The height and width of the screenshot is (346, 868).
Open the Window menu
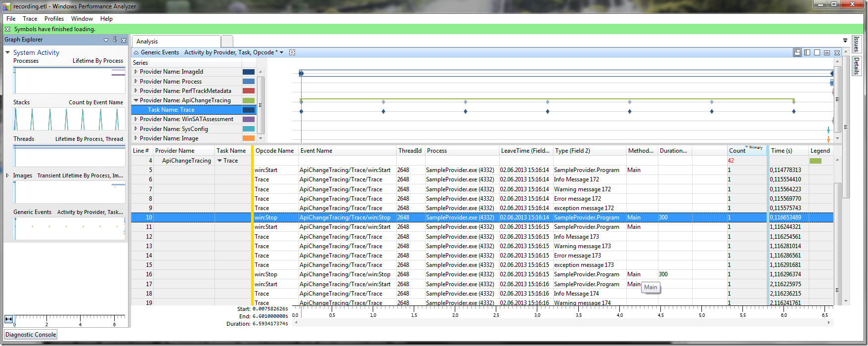pos(82,19)
